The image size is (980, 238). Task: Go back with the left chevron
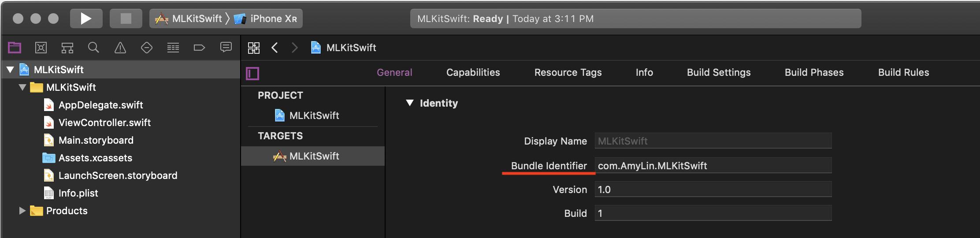[275, 48]
